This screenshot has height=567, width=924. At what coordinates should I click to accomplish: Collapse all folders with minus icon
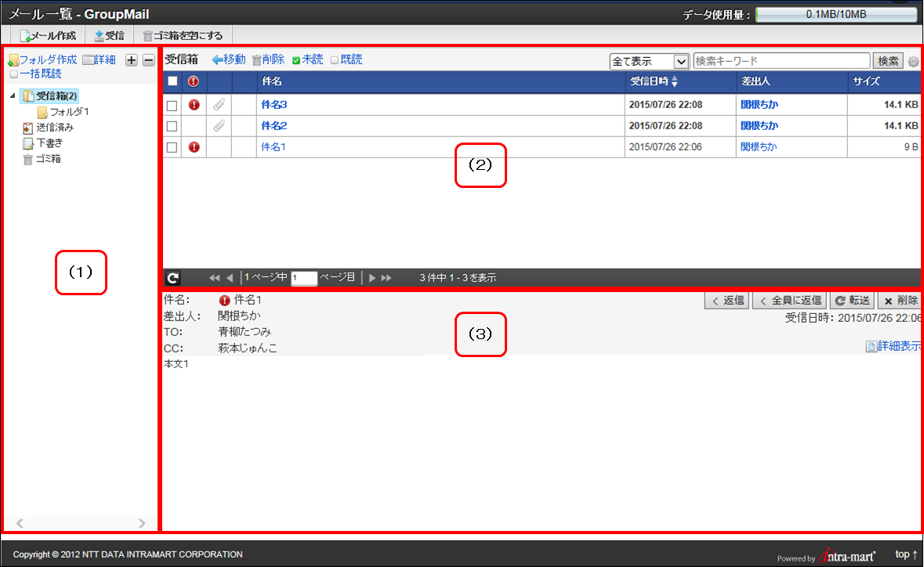[148, 60]
